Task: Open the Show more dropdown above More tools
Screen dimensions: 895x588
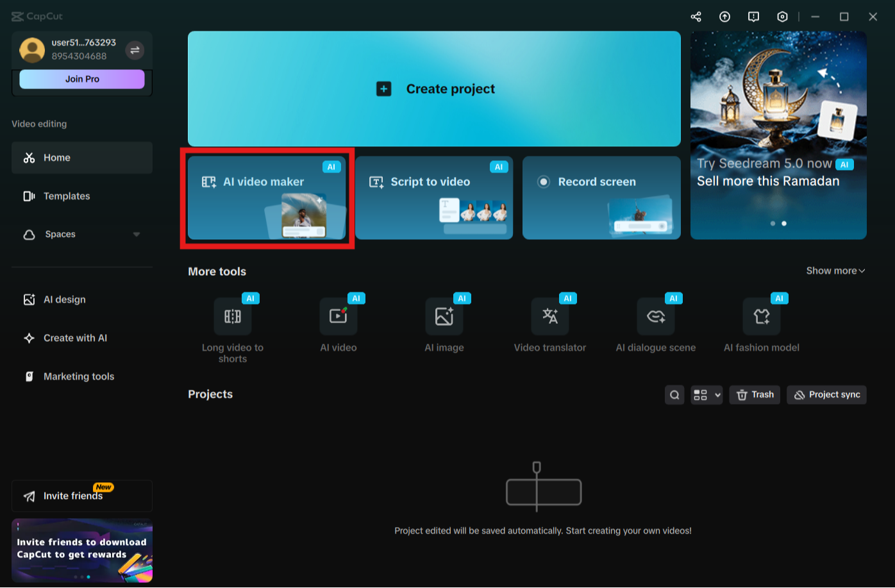Action: (x=835, y=271)
